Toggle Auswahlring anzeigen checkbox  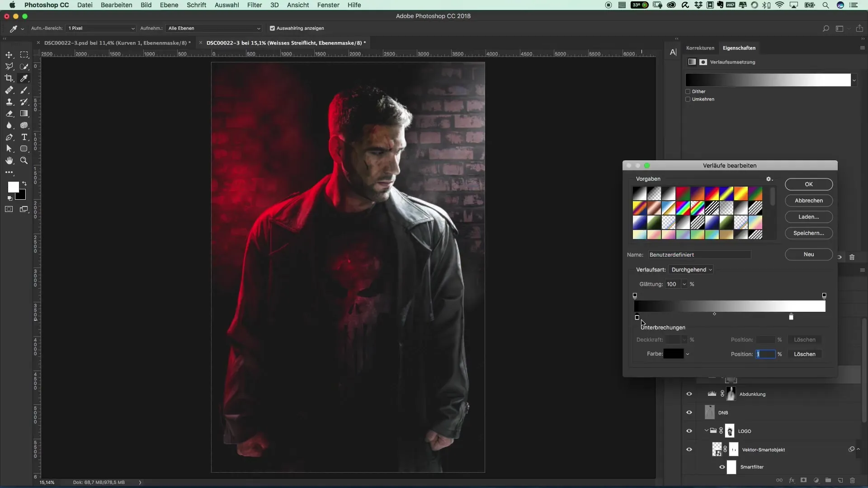click(272, 28)
